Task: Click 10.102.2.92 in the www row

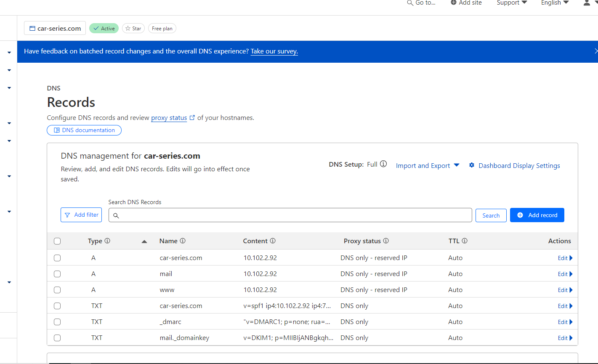Action: click(260, 290)
